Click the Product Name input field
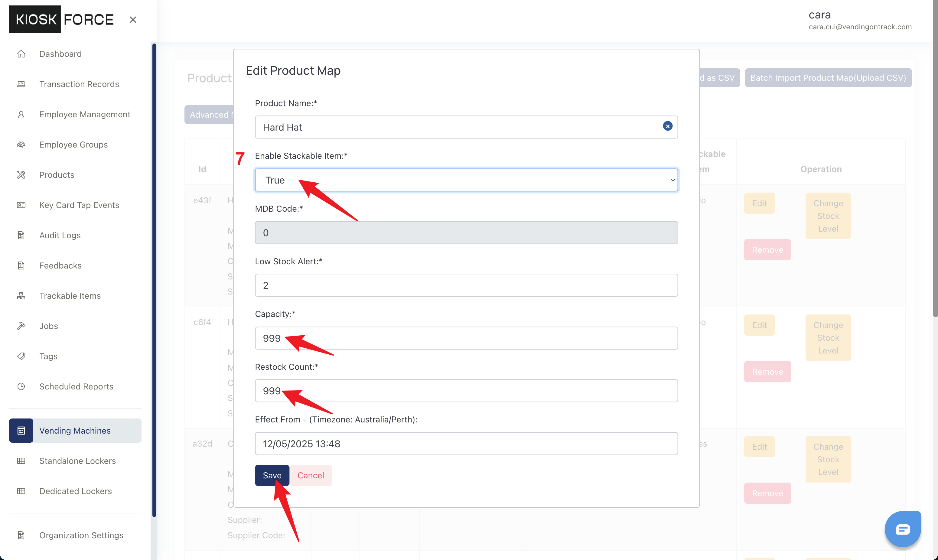The image size is (938, 560). click(466, 127)
